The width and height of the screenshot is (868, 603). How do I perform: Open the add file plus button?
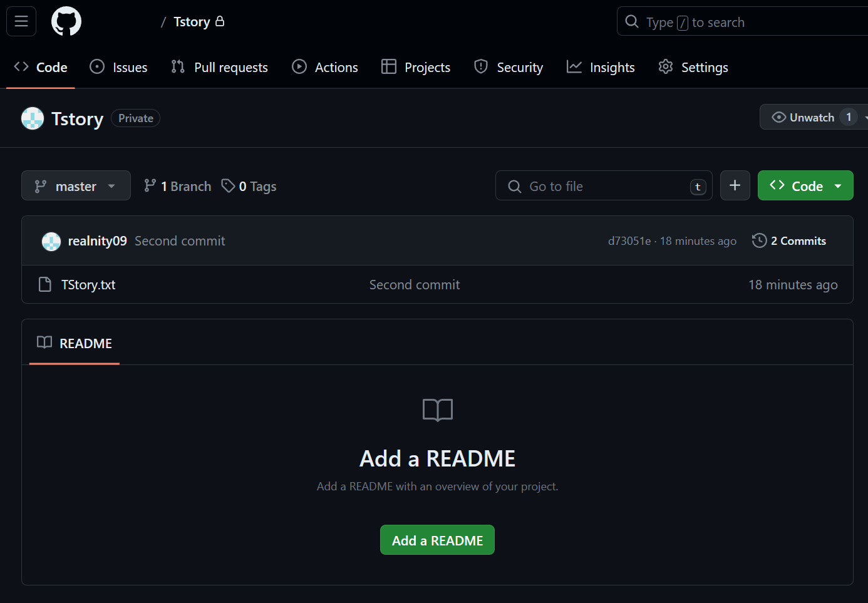click(x=735, y=185)
